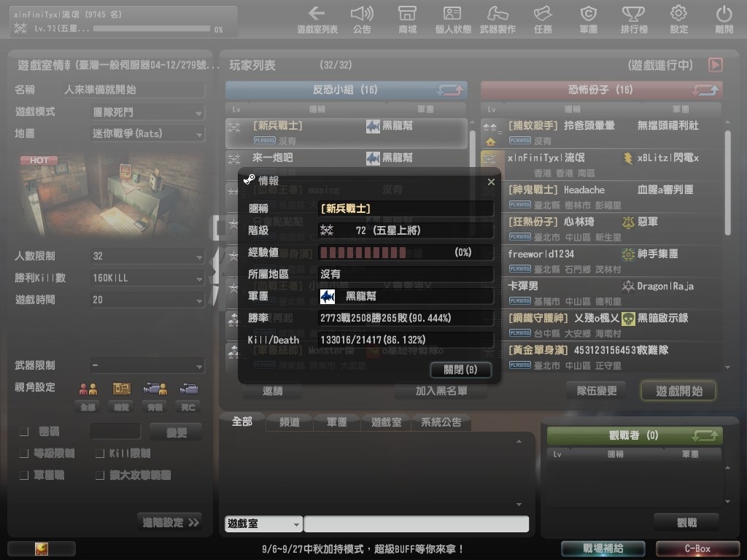
Task: Open the 地圖 map dropdown
Action: click(147, 134)
